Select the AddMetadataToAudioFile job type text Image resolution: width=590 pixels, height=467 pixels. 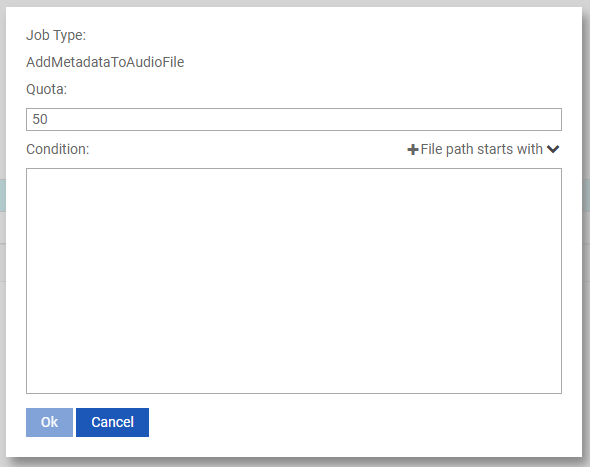tap(105, 62)
